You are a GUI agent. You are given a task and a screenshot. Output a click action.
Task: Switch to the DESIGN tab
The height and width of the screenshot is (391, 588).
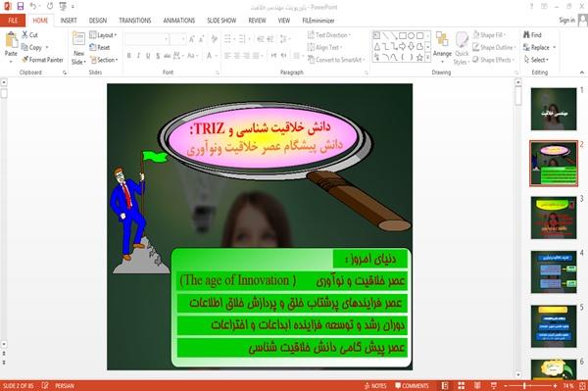click(97, 21)
